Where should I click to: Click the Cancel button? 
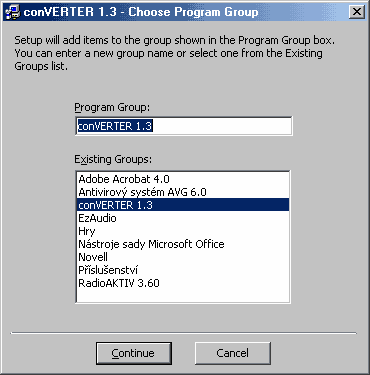click(233, 353)
